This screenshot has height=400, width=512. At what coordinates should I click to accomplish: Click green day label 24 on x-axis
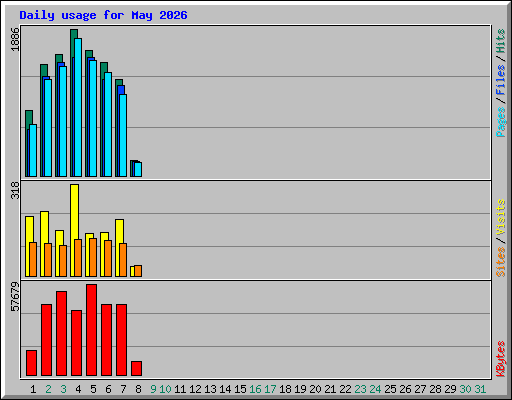375,389
